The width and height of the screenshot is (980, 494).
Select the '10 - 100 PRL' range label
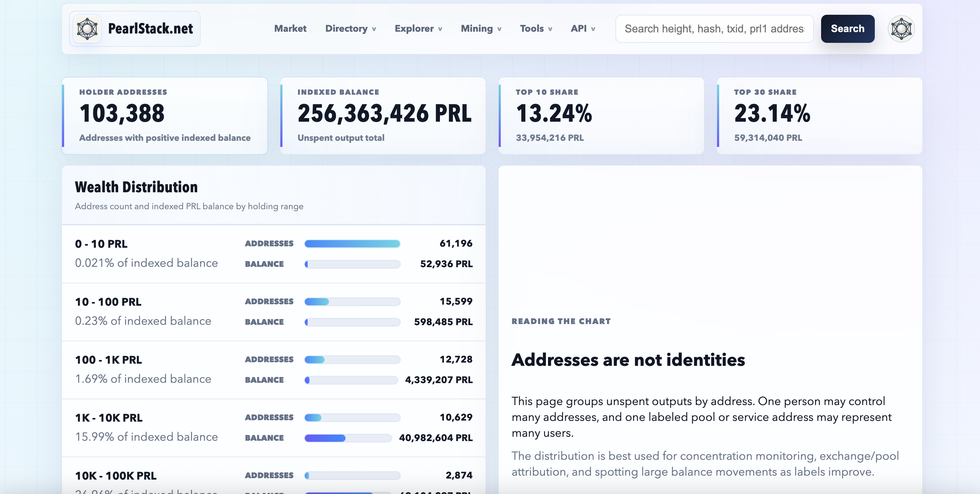coord(108,302)
